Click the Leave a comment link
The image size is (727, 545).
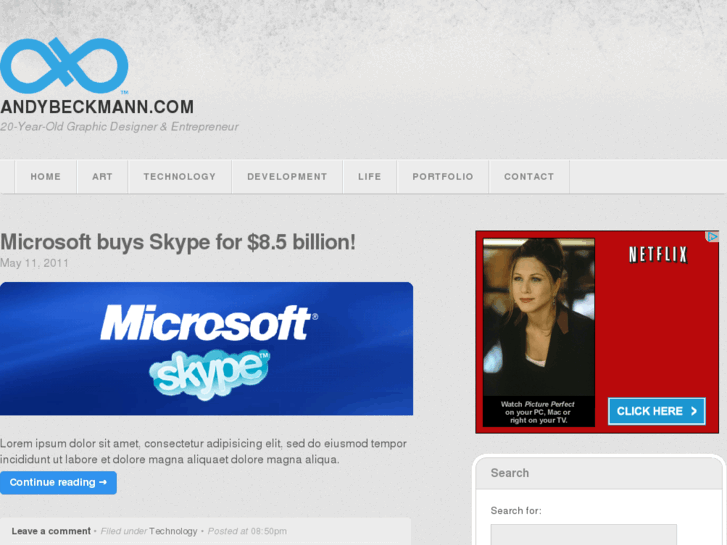[x=51, y=531]
